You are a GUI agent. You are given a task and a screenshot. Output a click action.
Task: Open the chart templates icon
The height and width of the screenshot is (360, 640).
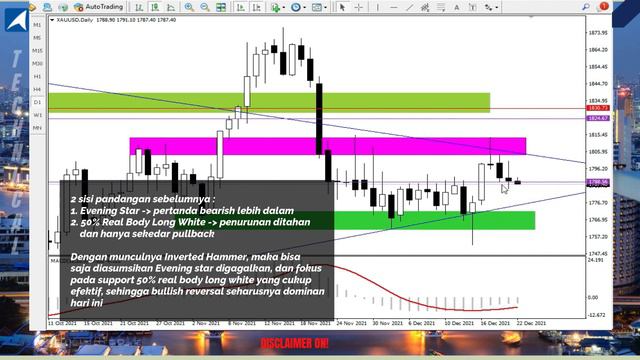[317, 7]
